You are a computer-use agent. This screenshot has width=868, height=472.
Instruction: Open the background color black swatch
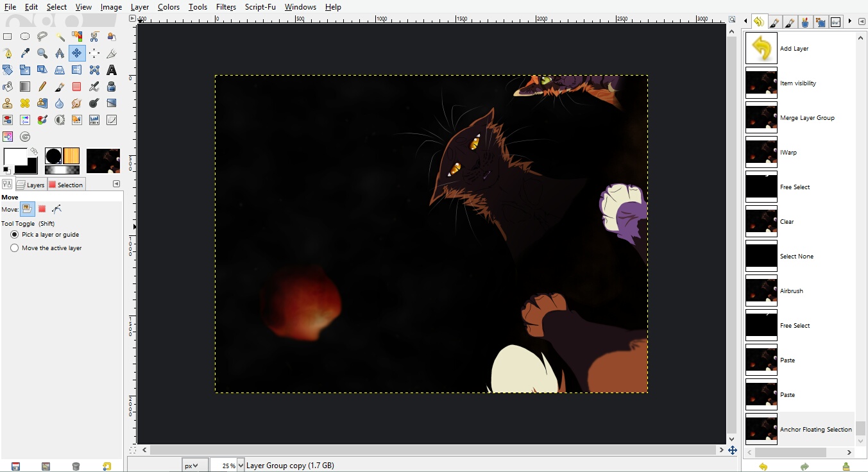tap(31, 167)
